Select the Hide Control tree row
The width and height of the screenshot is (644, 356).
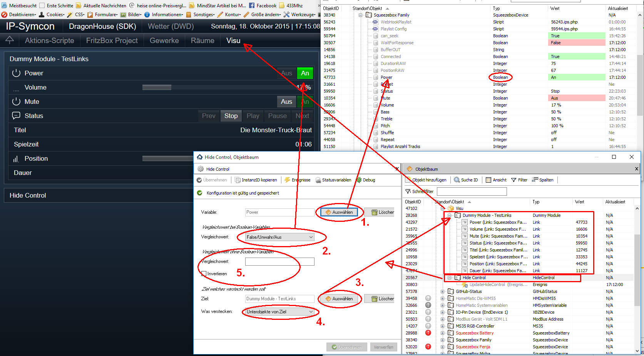tap(518, 278)
